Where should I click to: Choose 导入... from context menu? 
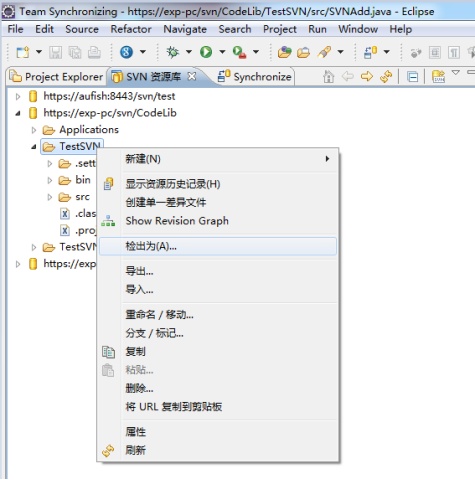[218, 289]
